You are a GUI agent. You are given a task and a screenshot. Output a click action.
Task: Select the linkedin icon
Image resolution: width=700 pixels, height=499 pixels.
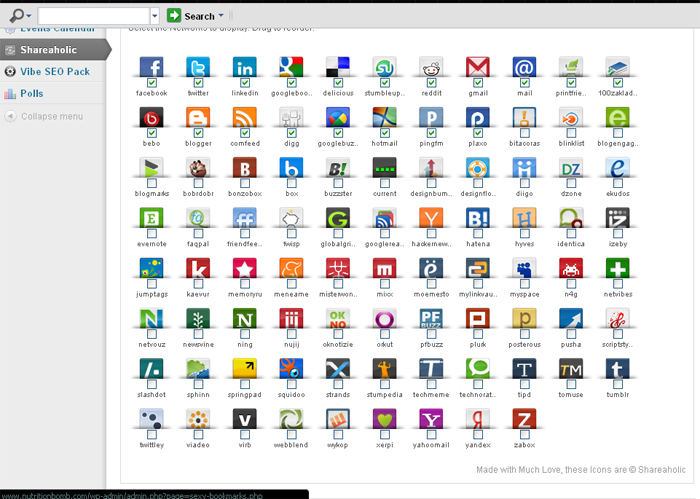click(x=245, y=67)
